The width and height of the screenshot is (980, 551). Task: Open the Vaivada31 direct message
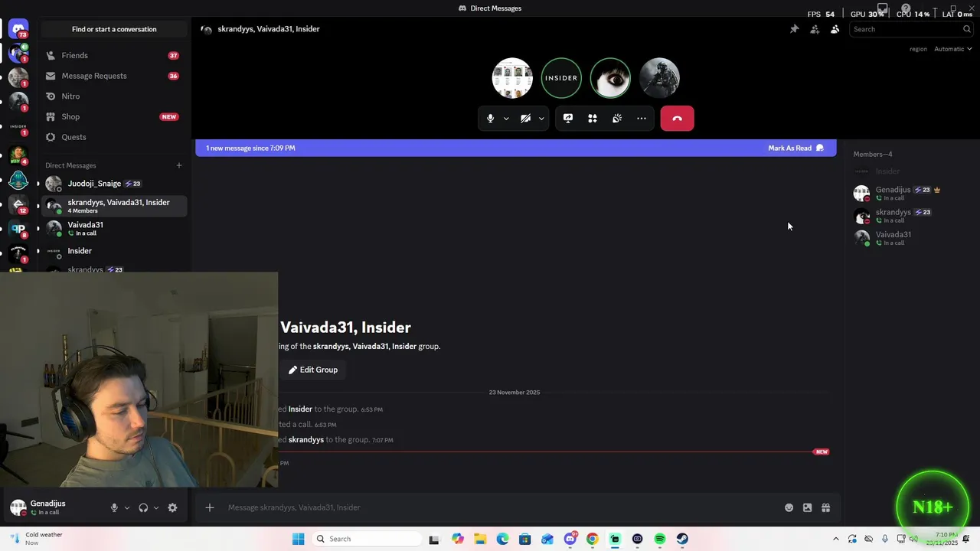(113, 228)
